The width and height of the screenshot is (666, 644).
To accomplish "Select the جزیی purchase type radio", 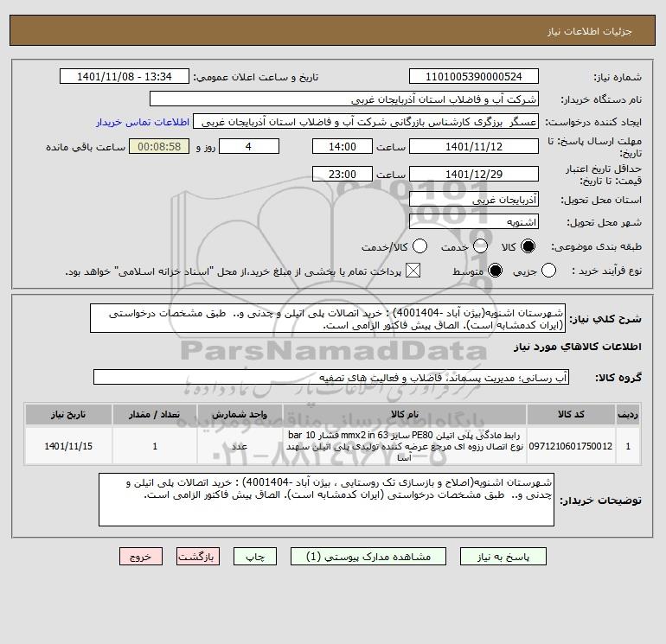I will pyautogui.click(x=548, y=271).
